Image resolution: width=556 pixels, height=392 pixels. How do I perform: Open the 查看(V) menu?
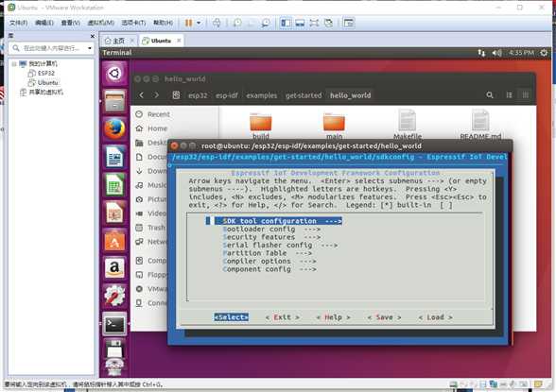pos(70,23)
